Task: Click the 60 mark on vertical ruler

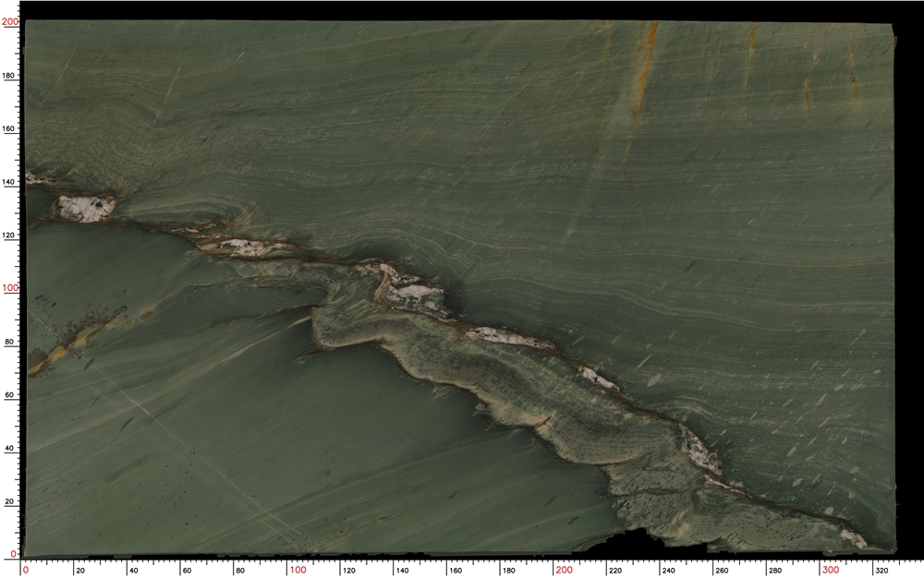Action: pyautogui.click(x=9, y=395)
